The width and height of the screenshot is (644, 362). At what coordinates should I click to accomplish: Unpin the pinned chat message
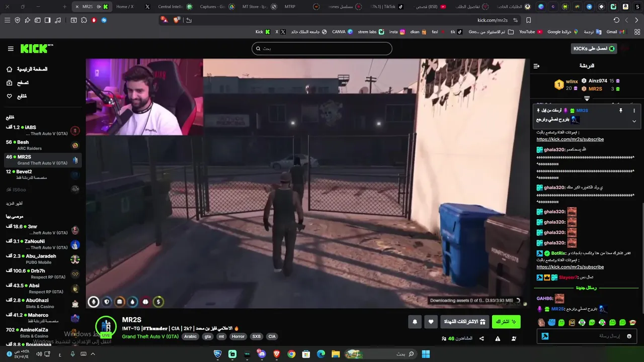(621, 111)
